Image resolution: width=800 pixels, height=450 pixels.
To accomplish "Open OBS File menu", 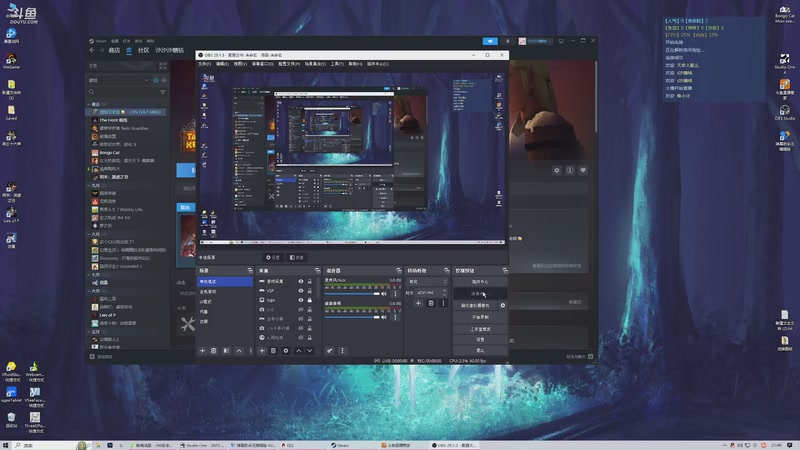I will click(205, 64).
